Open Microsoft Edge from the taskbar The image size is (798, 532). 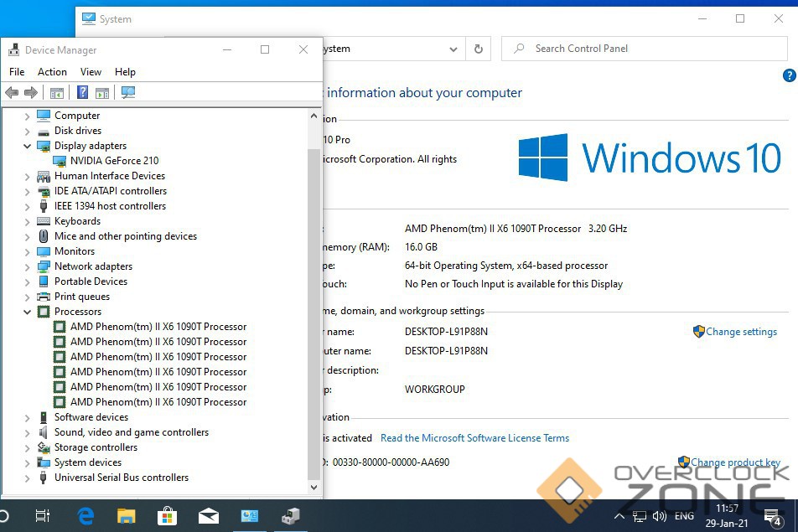pyautogui.click(x=86, y=516)
